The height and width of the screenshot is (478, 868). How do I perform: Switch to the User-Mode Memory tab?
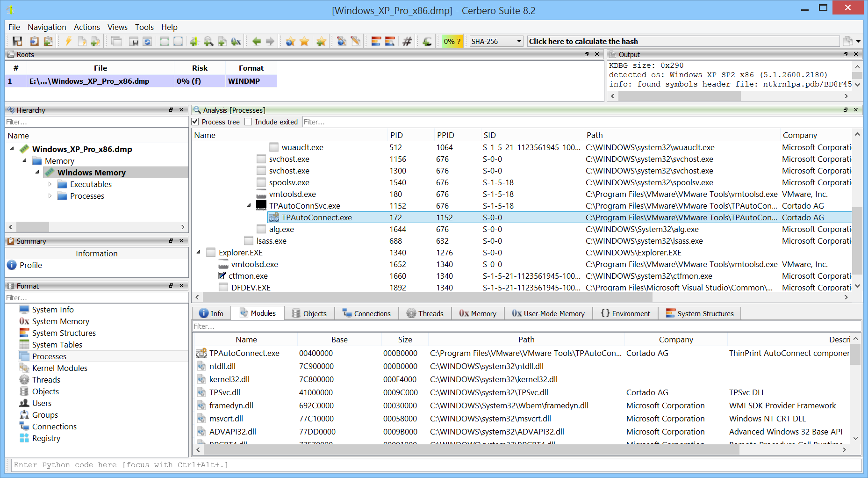point(548,313)
